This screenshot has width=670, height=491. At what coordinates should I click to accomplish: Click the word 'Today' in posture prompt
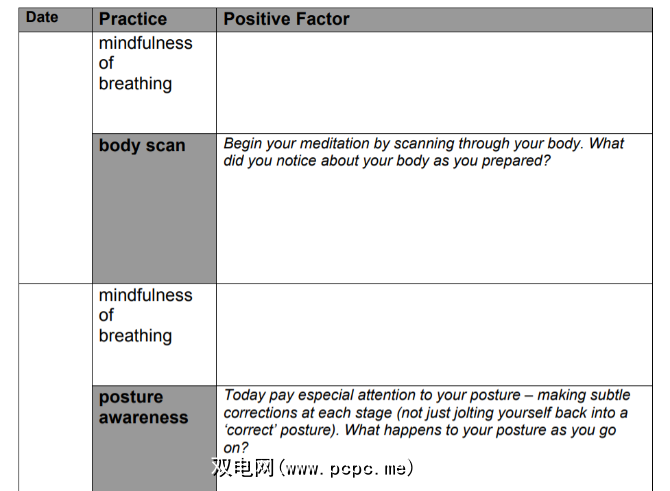(x=246, y=395)
